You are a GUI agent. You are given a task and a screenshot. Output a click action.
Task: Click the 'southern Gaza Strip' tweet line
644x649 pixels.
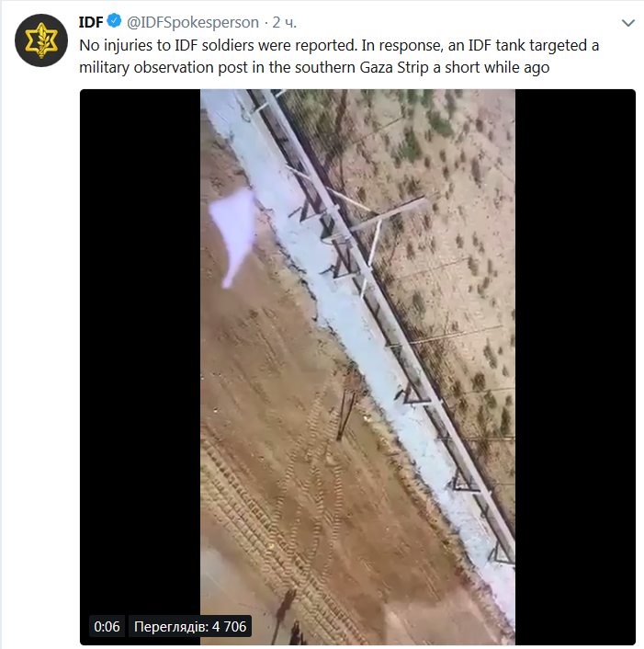[314, 67]
